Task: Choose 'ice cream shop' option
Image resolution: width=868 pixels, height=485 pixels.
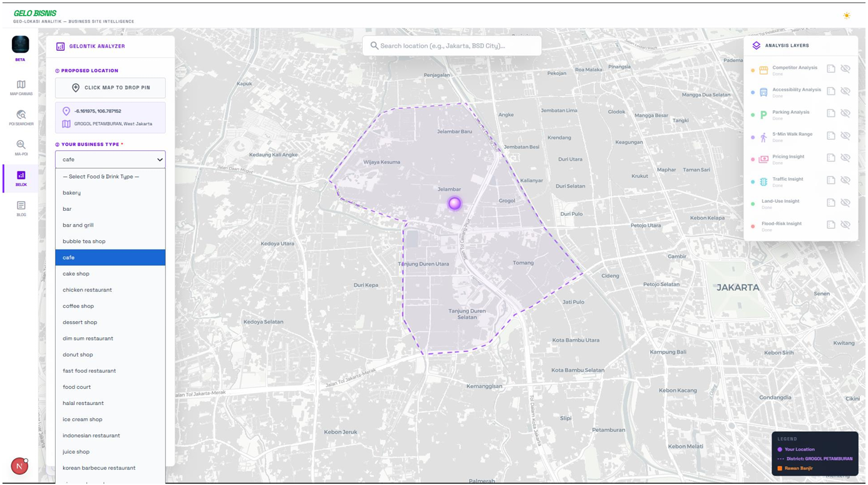Action: [x=110, y=419]
